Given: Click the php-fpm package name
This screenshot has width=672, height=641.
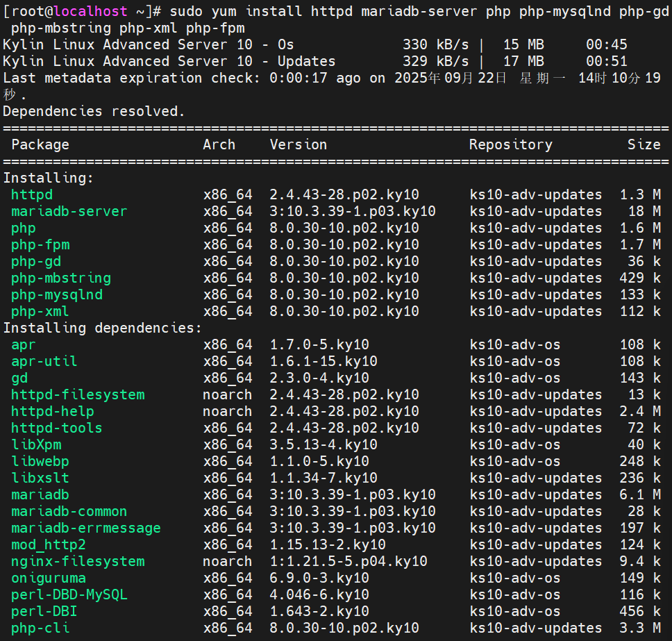Looking at the screenshot, I should click(x=40, y=245).
